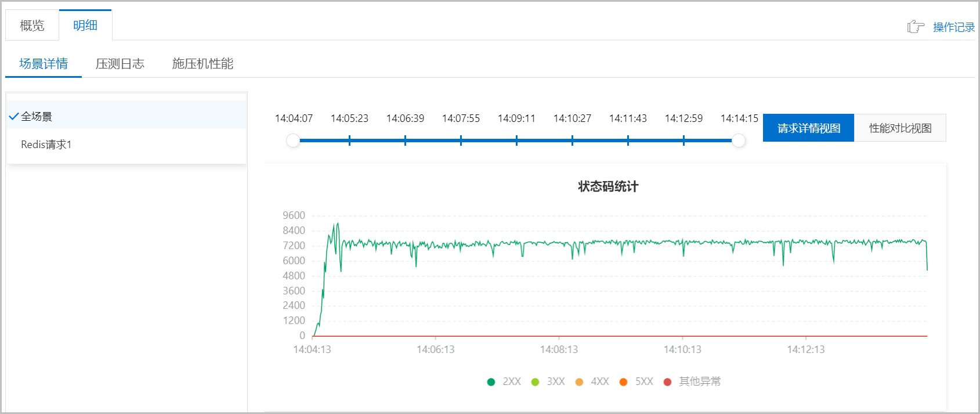Toggle the 2XX legend series

tap(504, 381)
